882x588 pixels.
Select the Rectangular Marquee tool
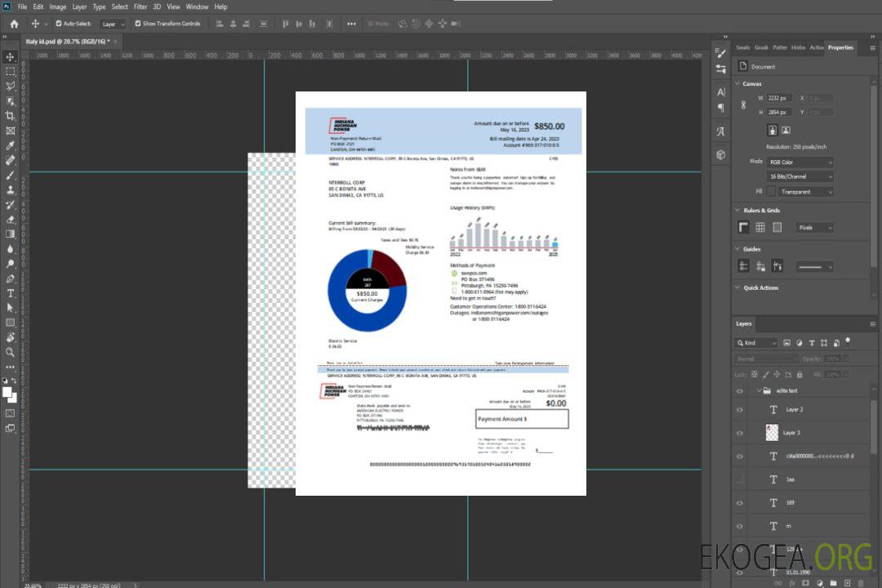(11, 71)
